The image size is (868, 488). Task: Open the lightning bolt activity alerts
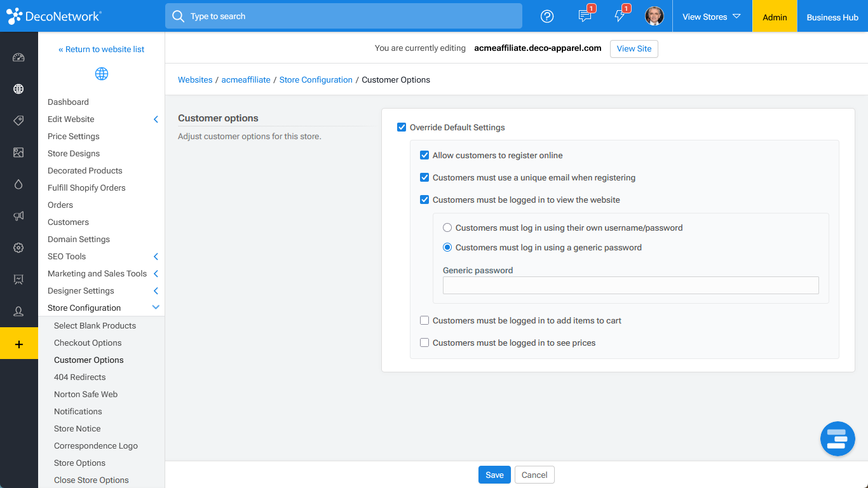pos(620,17)
